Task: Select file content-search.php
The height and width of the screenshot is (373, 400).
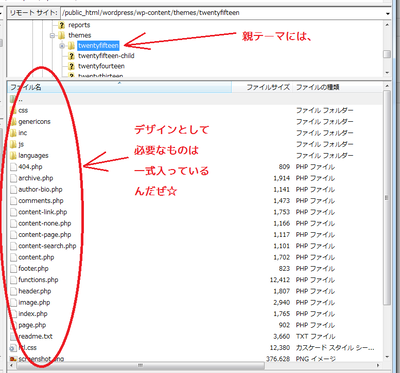Action: coord(47,246)
